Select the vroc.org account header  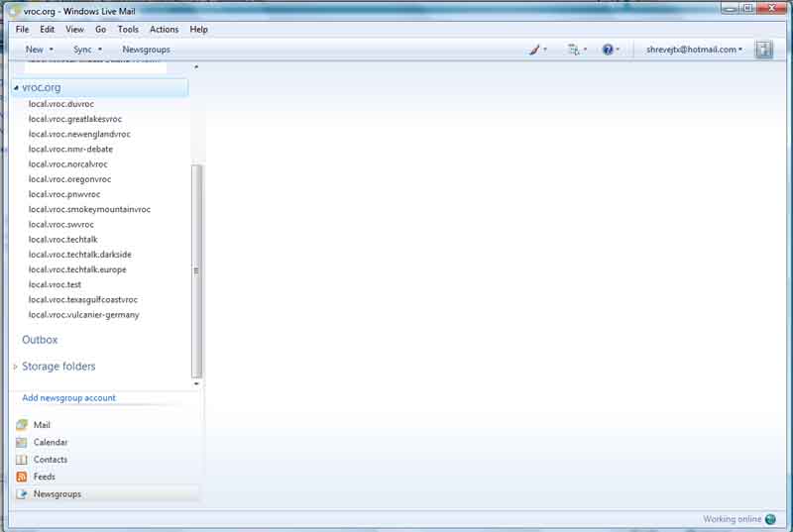(x=100, y=87)
